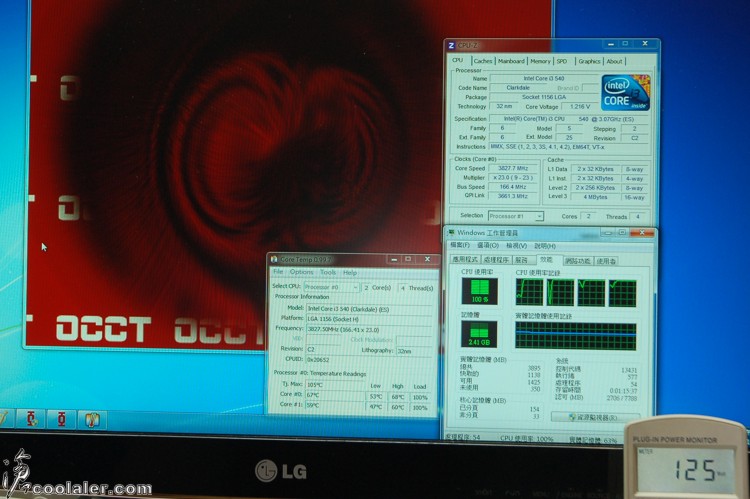Open the File menu in Core Temp
This screenshot has width=750, height=499.
click(278, 272)
